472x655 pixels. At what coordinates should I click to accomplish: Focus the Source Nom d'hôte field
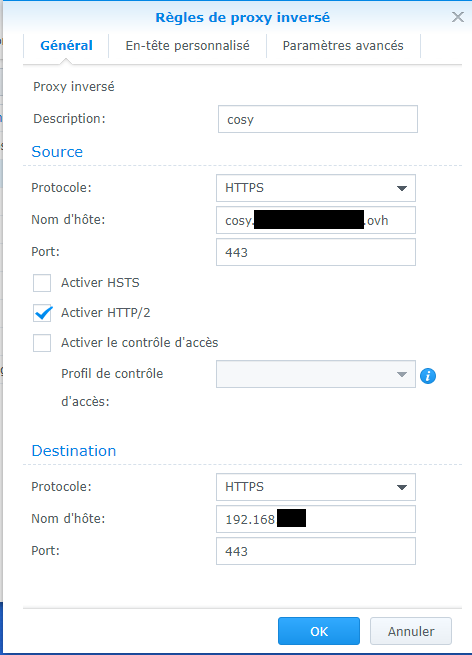click(316, 220)
